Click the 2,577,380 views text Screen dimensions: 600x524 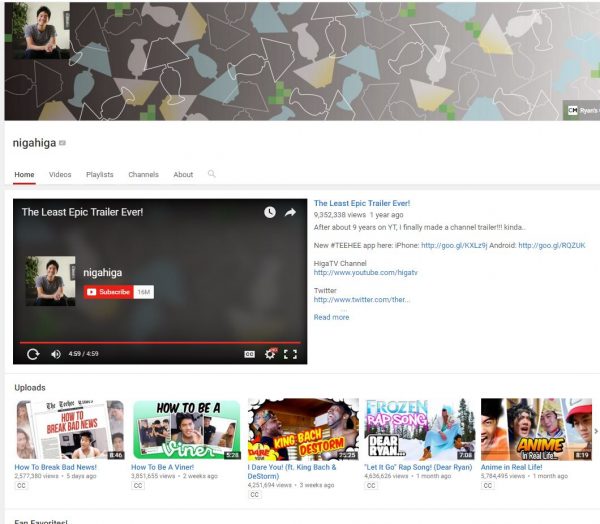(x=36, y=476)
